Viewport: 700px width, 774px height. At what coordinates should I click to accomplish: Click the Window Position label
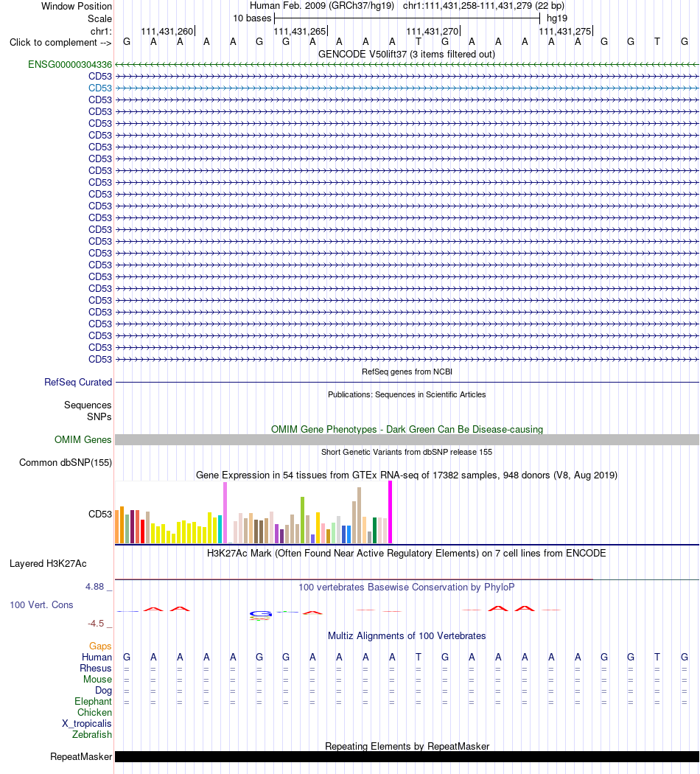77,7
